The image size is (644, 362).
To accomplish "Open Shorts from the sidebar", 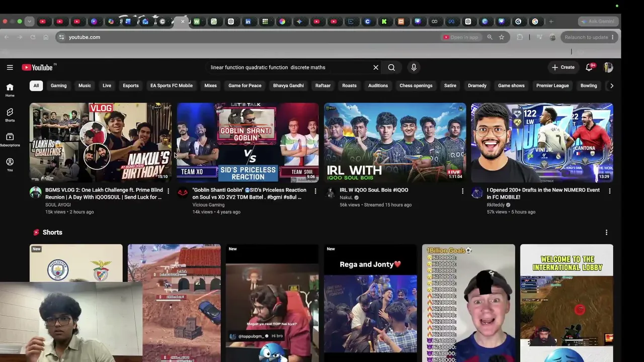I will click(10, 115).
